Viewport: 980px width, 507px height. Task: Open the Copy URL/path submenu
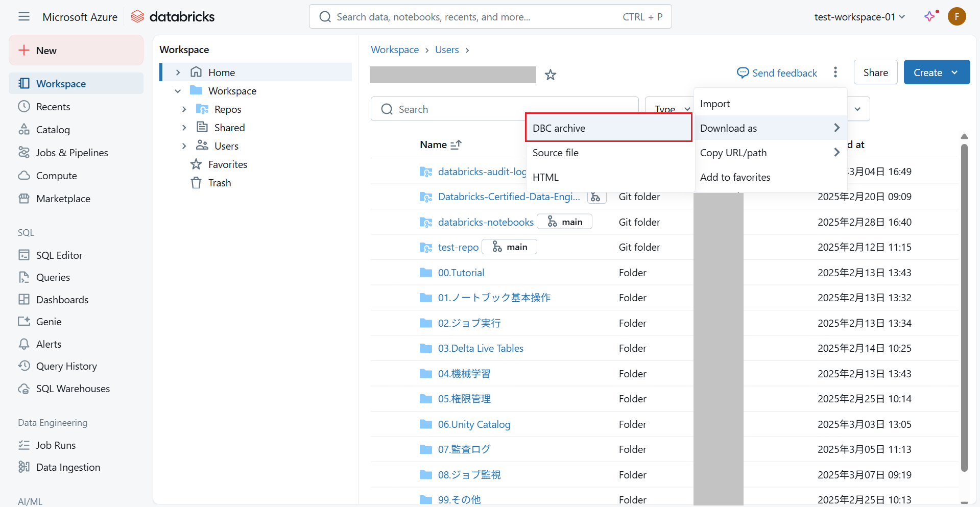[x=771, y=153]
